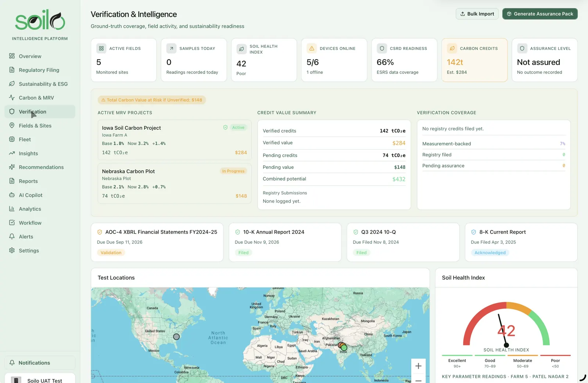
Task: Click the green map marker over India
Action: (x=344, y=347)
